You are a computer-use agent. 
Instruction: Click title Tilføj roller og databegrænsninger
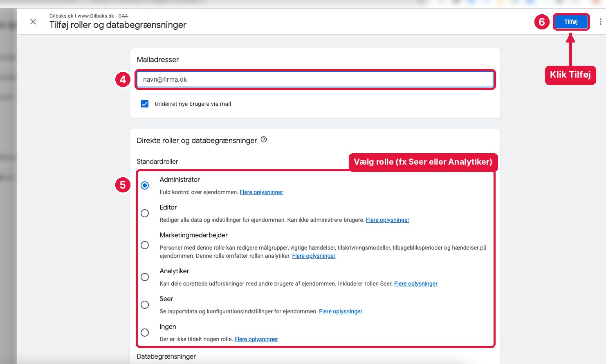(x=118, y=25)
